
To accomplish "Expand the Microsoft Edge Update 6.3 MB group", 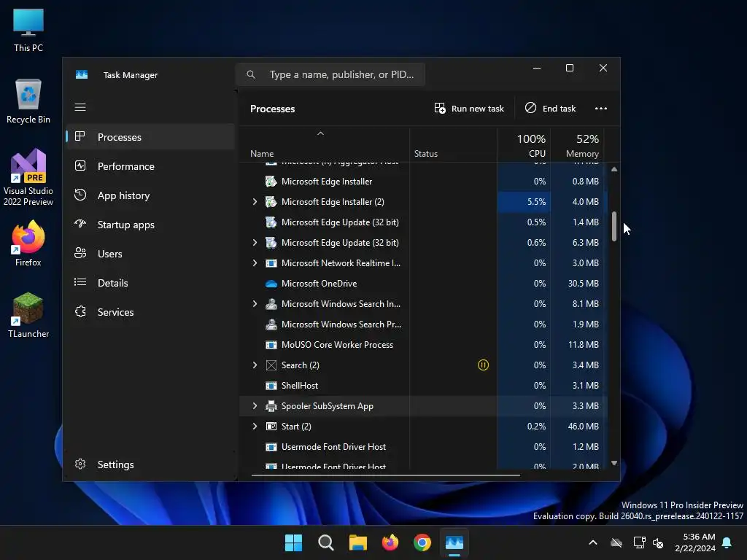I will pyautogui.click(x=255, y=243).
